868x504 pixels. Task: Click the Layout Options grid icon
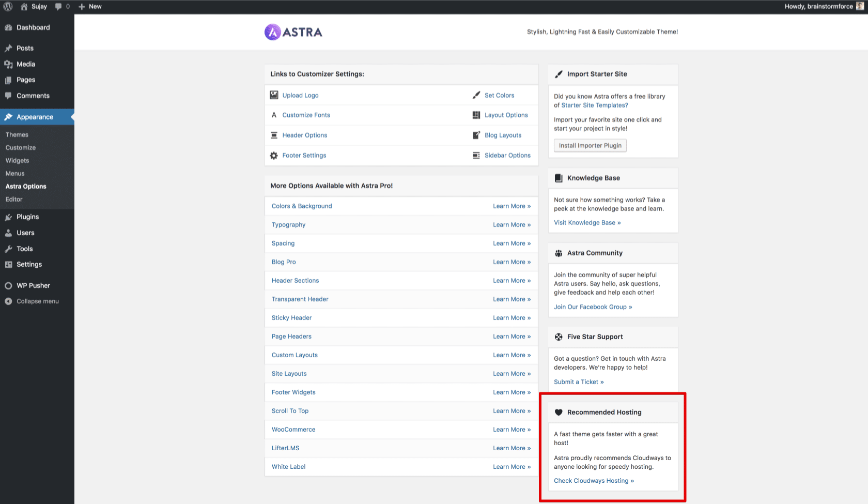click(x=476, y=115)
